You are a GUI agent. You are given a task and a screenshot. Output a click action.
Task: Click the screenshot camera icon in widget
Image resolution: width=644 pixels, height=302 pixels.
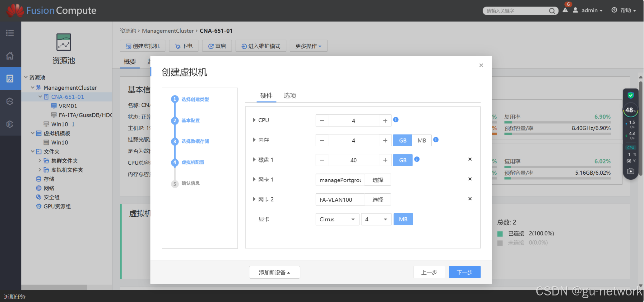coord(631,171)
